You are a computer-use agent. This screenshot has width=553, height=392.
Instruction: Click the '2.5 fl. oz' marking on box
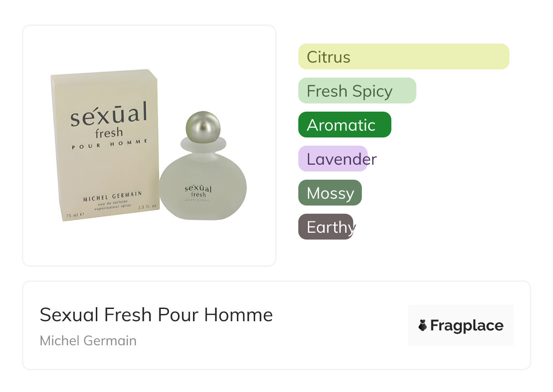click(x=147, y=206)
